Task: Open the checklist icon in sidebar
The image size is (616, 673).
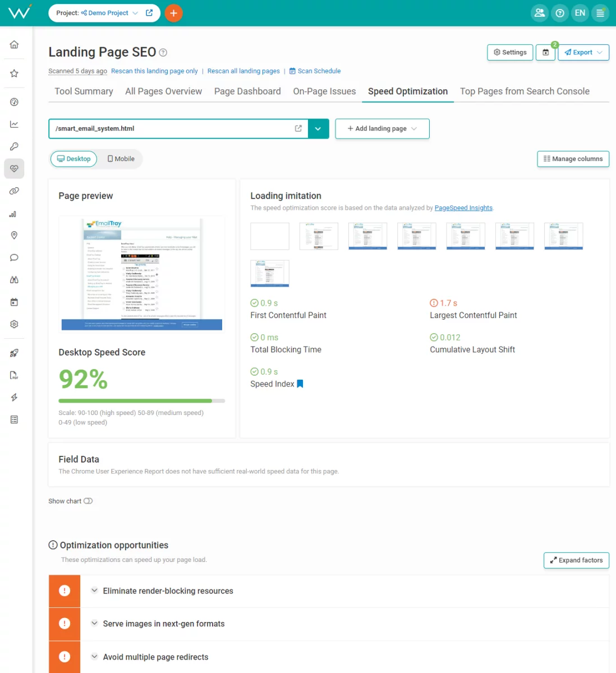Action: tap(14, 420)
